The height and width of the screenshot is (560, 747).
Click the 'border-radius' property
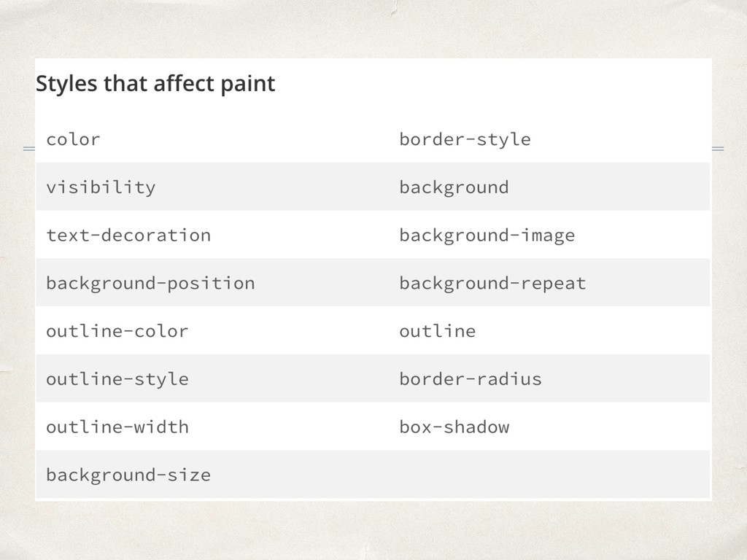pyautogui.click(x=471, y=379)
